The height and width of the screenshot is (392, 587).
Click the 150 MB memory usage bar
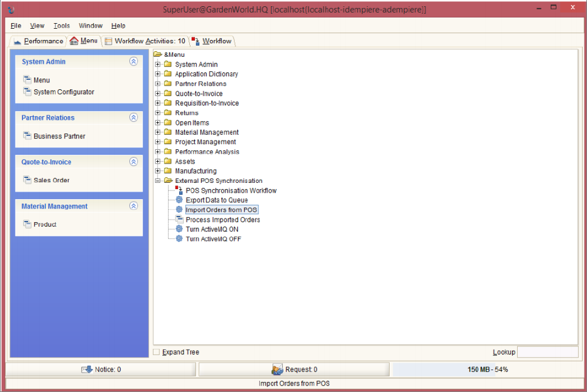click(487, 370)
